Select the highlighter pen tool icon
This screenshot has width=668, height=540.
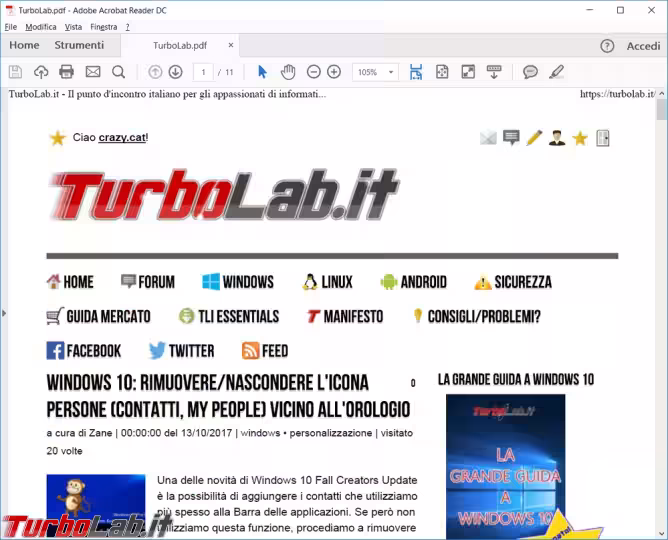coord(556,72)
